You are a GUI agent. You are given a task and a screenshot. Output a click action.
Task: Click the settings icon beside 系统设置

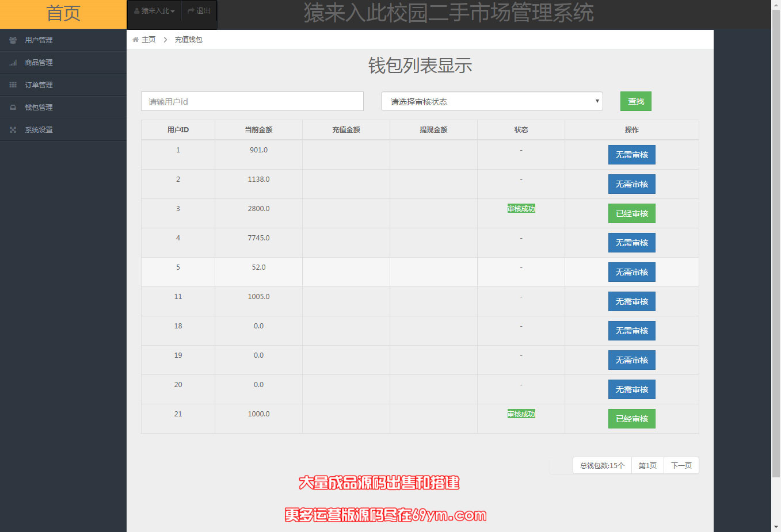[x=13, y=130]
